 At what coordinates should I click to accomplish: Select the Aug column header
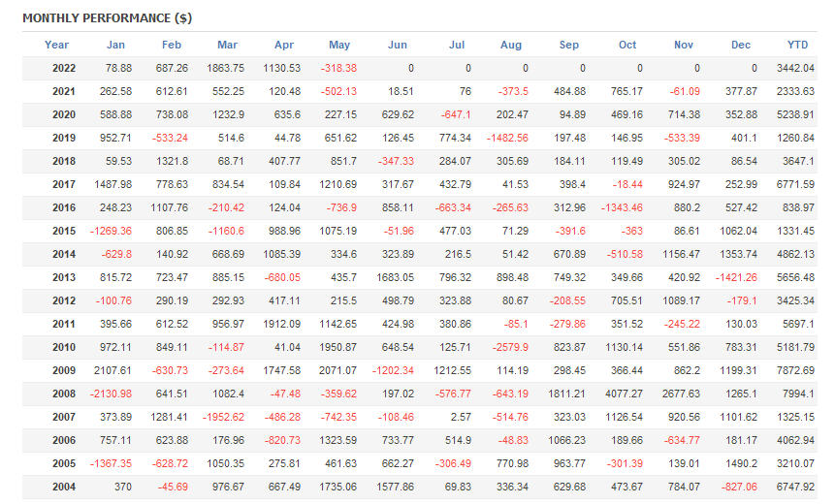tap(511, 45)
